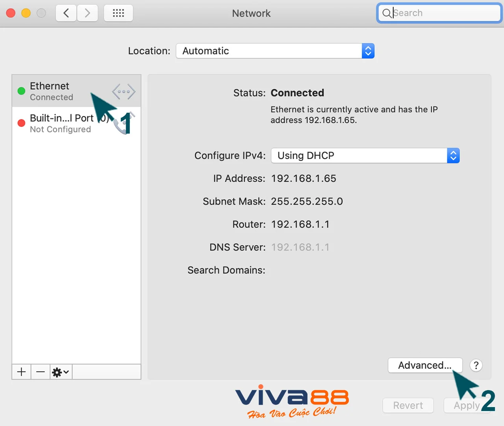Open the Location dropdown
This screenshot has width=504, height=426.
point(275,51)
